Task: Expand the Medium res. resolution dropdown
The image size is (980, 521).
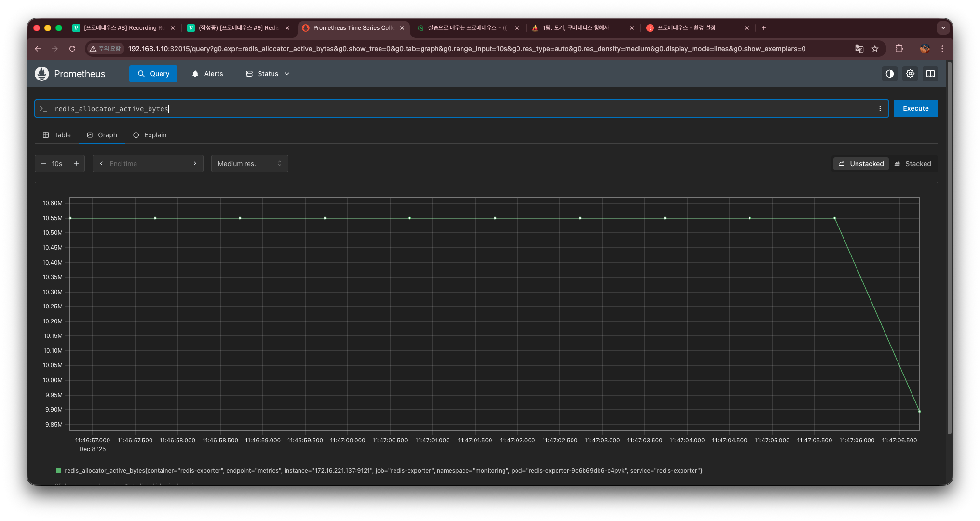Action: (249, 164)
